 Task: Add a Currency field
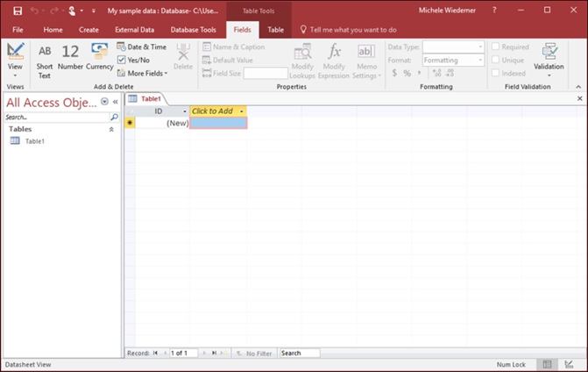(x=99, y=57)
